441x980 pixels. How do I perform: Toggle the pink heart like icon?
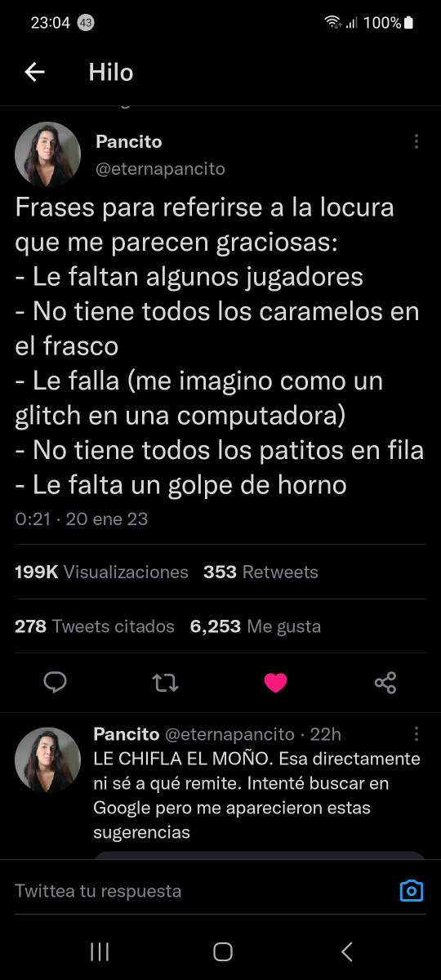tap(276, 683)
